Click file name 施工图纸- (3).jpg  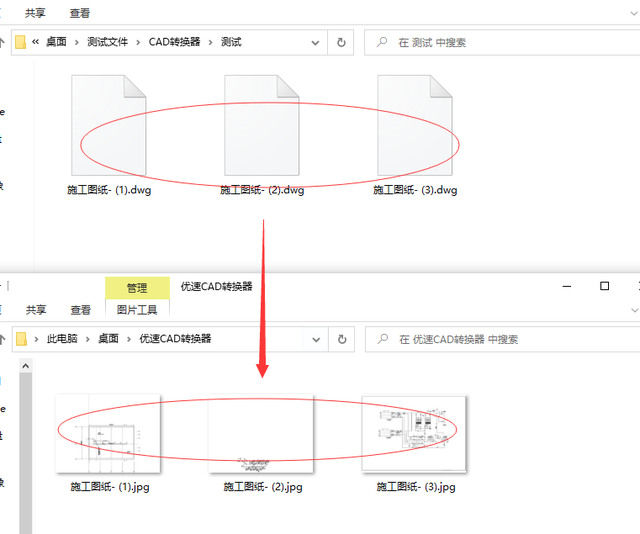tap(416, 487)
